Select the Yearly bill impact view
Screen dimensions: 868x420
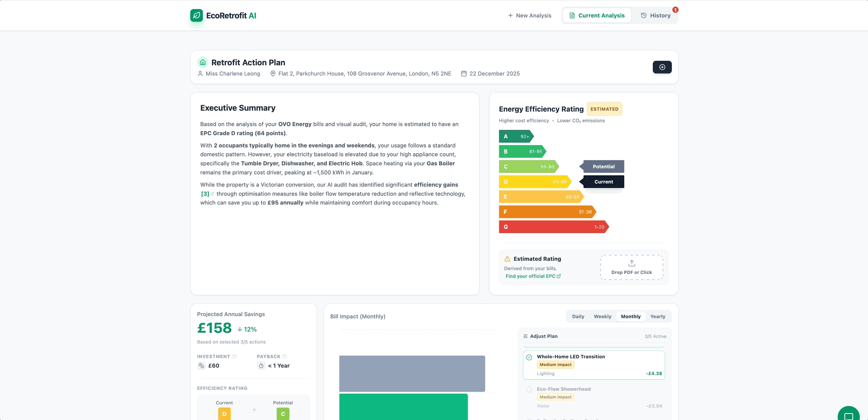(x=657, y=317)
